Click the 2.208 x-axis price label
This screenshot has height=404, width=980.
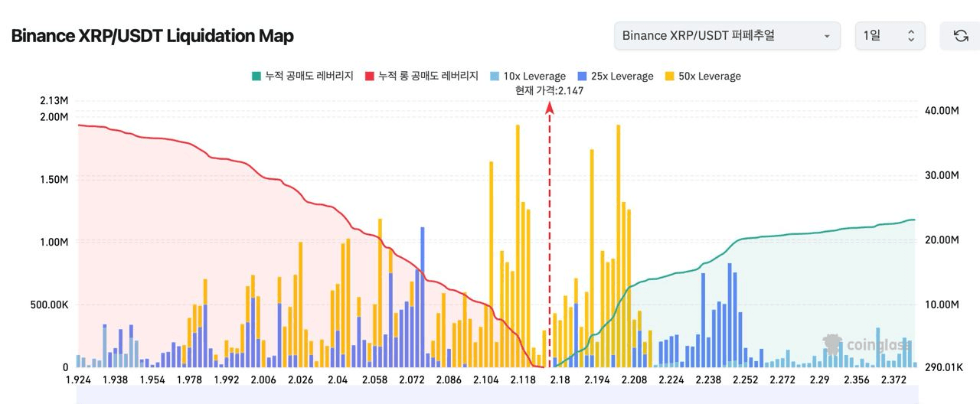[x=634, y=380]
